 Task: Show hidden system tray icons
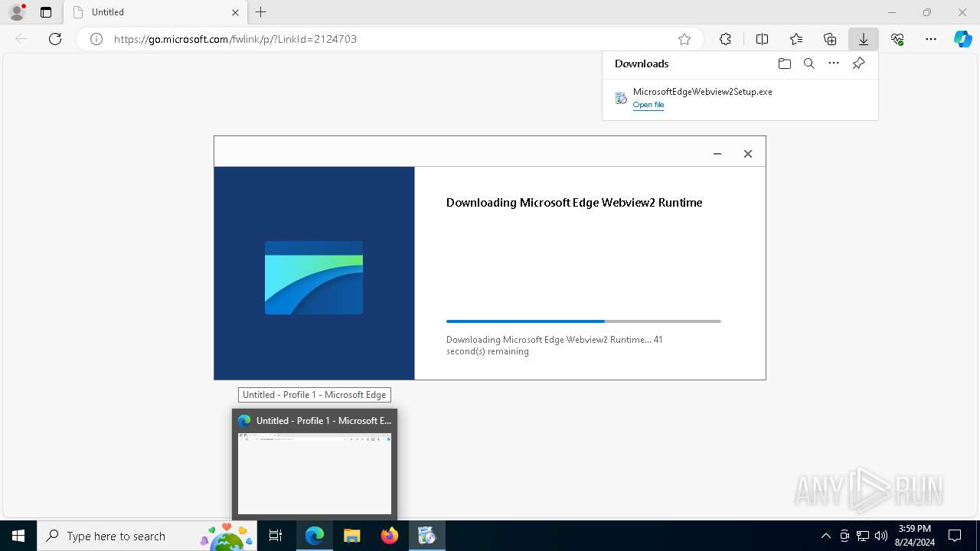click(x=825, y=536)
